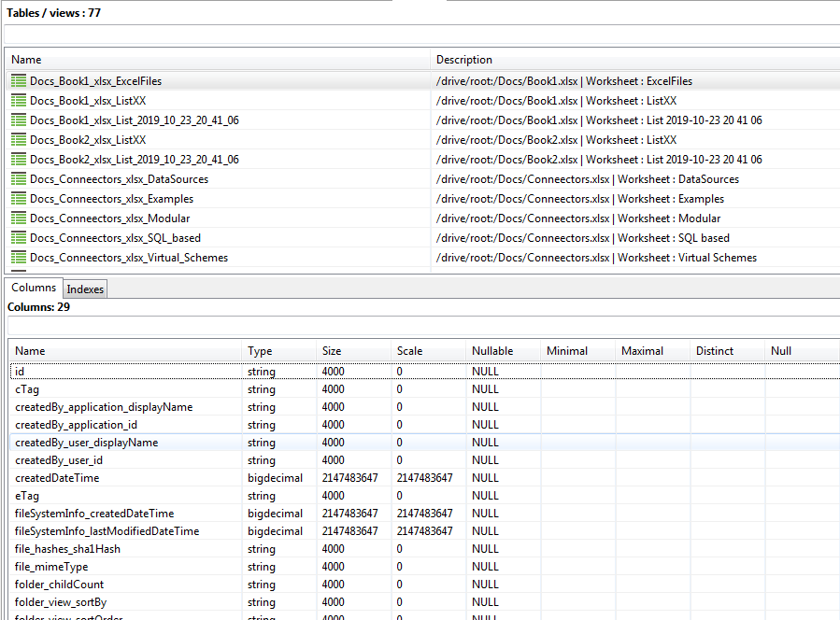This screenshot has height=620, width=840.
Task: Switch to the Indexes tab
Action: [85, 289]
